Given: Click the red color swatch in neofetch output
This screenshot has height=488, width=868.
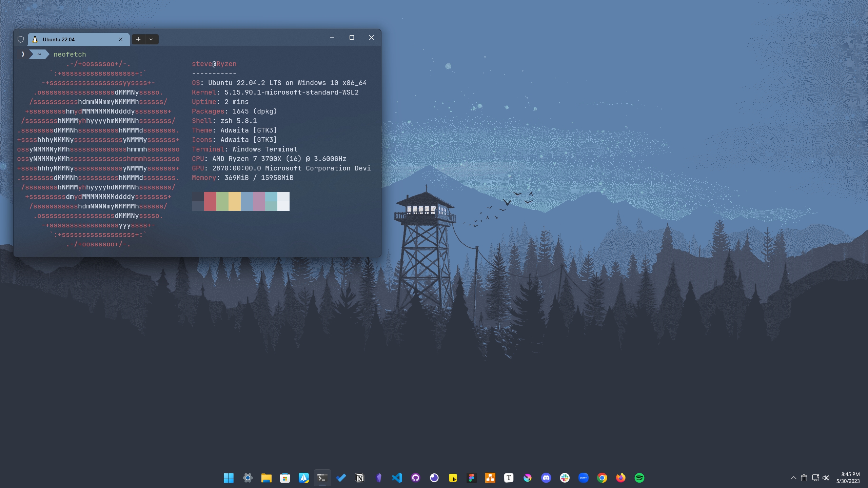Looking at the screenshot, I should [210, 201].
